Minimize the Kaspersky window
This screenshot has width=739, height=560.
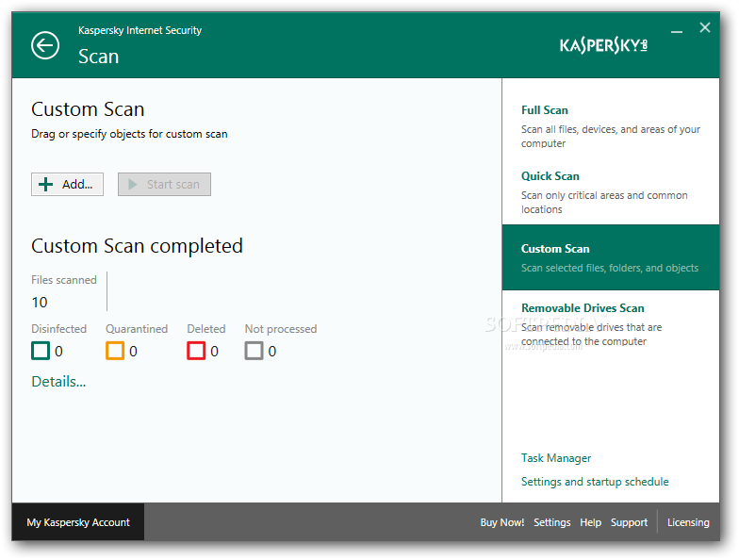677,32
